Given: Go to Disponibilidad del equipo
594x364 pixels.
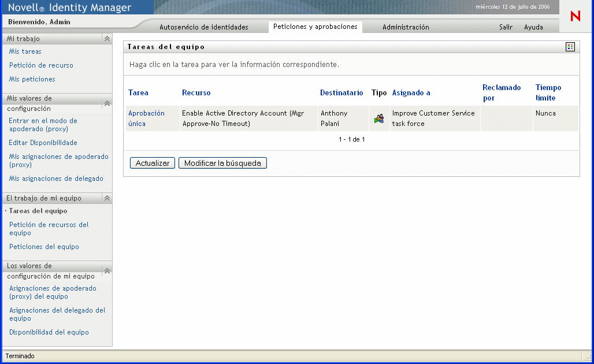Looking at the screenshot, I should (49, 332).
